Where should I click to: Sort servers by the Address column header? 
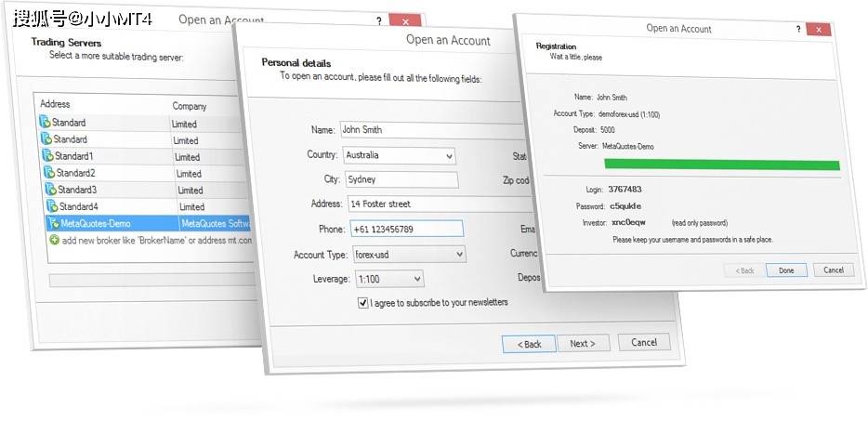coord(55,104)
